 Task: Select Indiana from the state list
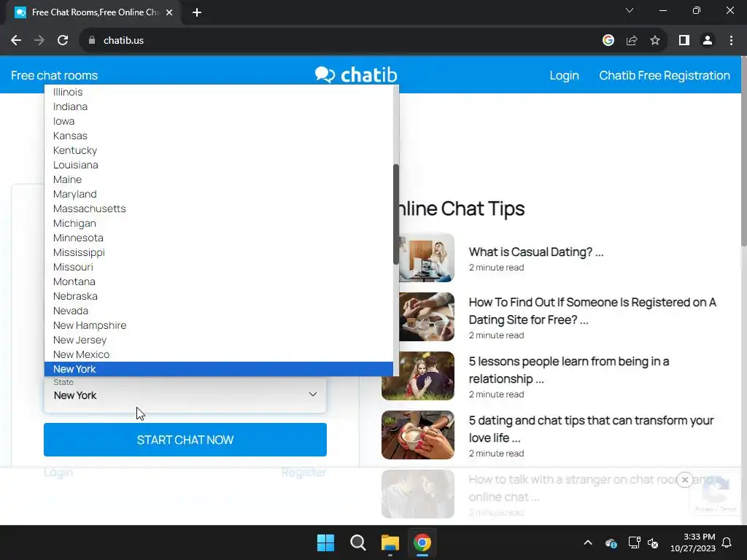[x=219, y=106]
